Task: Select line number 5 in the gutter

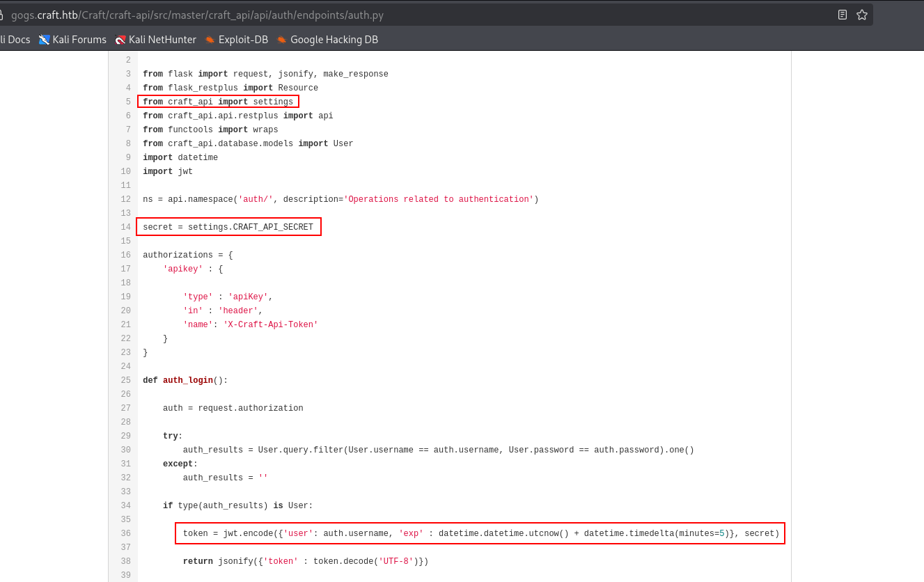Action: tap(128, 102)
